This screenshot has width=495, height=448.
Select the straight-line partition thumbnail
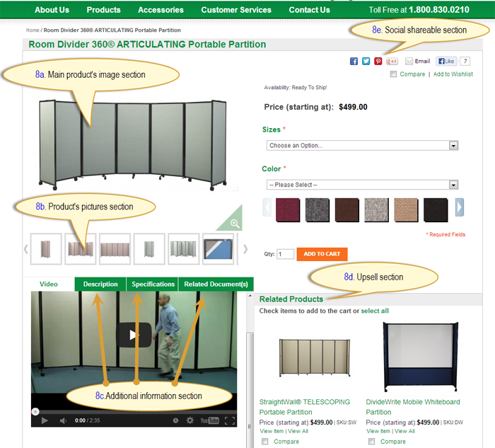pyautogui.click(x=115, y=249)
